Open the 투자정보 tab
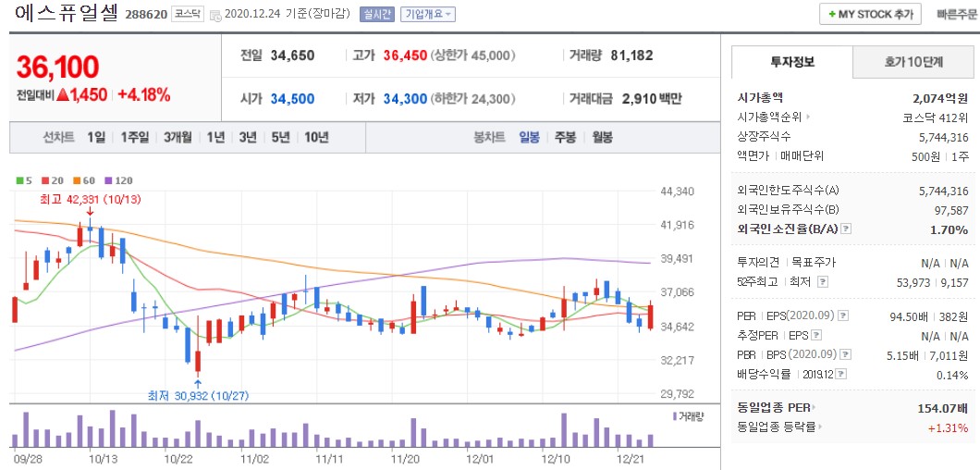Screen dimensions: 980x470 (x=792, y=62)
